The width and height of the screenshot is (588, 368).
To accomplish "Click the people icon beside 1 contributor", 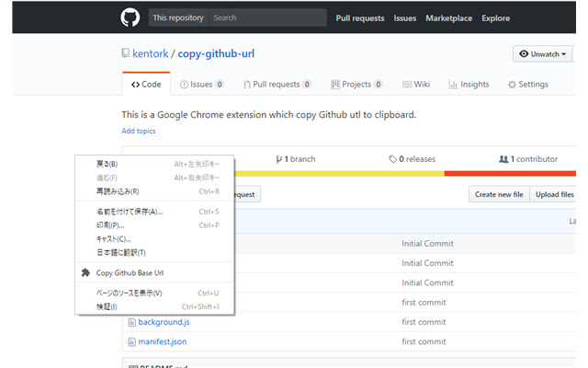I will click(503, 159).
